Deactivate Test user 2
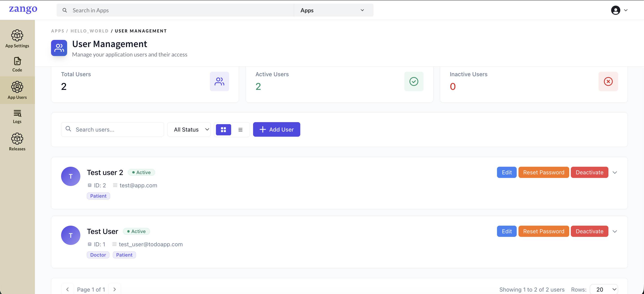The width and height of the screenshot is (644, 294). coord(589,172)
